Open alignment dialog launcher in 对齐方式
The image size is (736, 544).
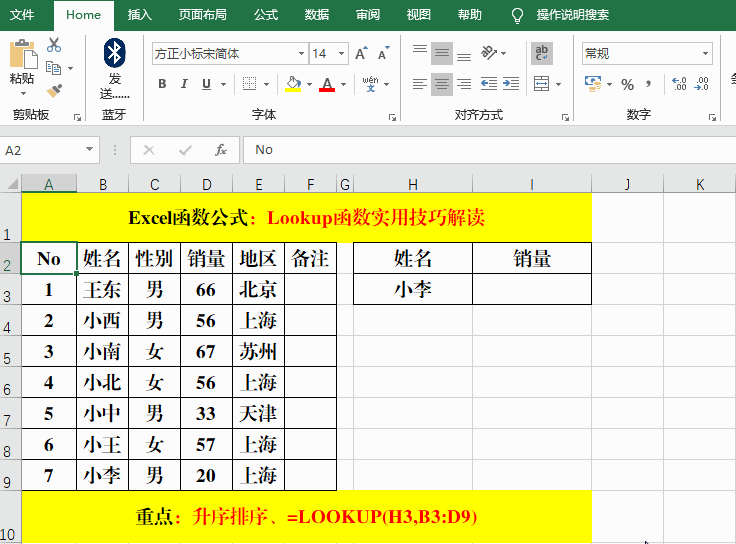[565, 117]
